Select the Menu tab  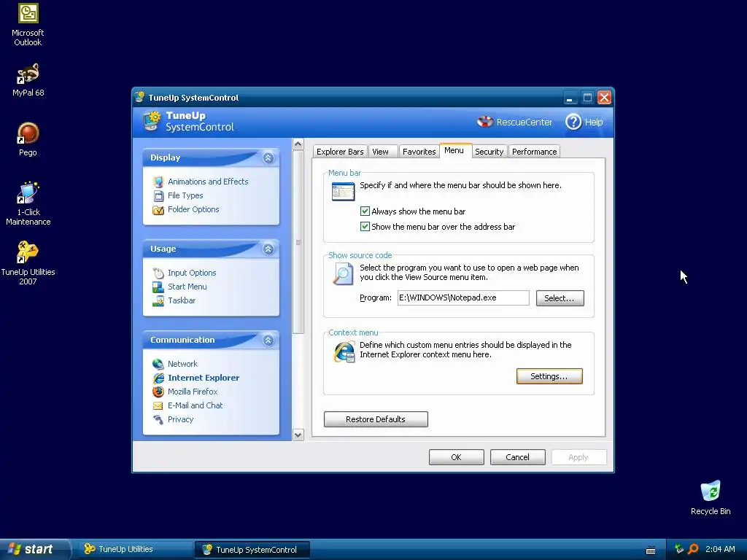coord(454,150)
